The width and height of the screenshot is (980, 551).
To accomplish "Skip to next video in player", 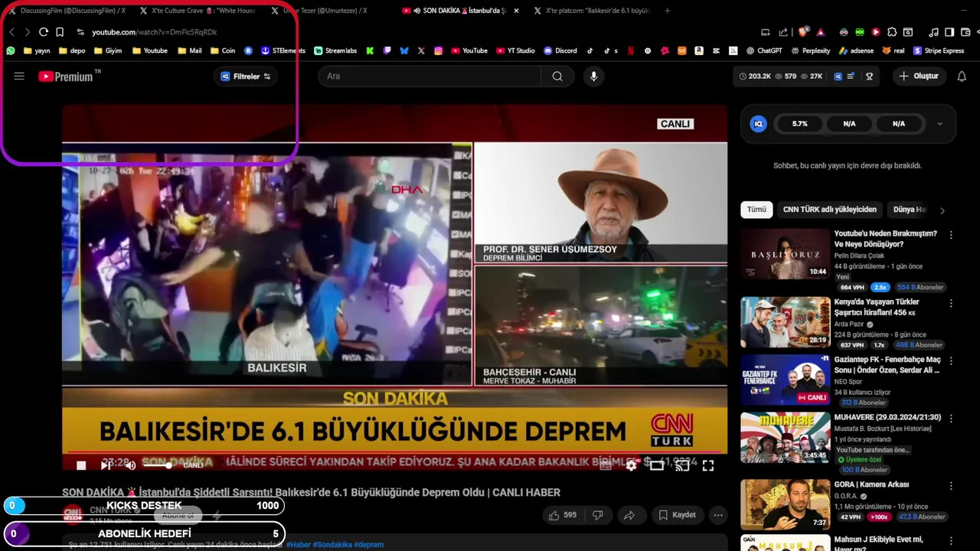I will (106, 465).
